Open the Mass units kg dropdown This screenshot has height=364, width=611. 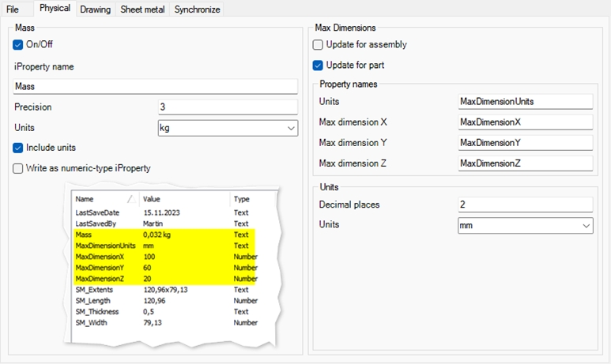pyautogui.click(x=228, y=128)
